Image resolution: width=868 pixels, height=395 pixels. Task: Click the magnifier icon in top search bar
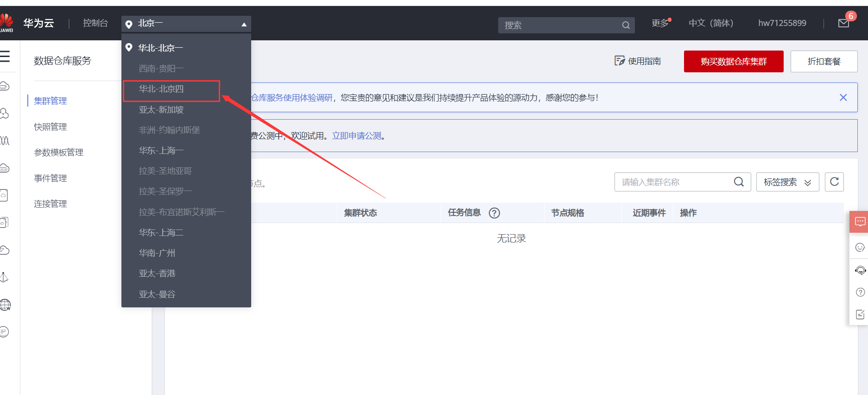click(x=626, y=25)
